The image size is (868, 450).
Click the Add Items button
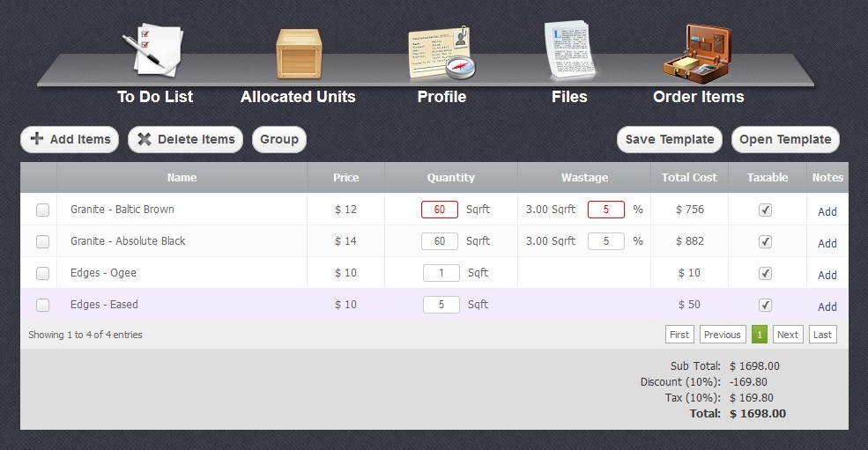tap(70, 139)
